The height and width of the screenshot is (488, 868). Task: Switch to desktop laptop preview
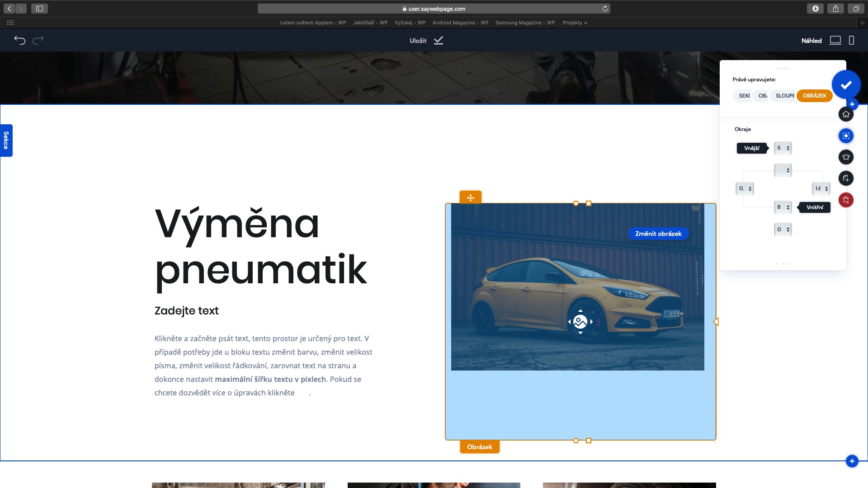point(835,40)
